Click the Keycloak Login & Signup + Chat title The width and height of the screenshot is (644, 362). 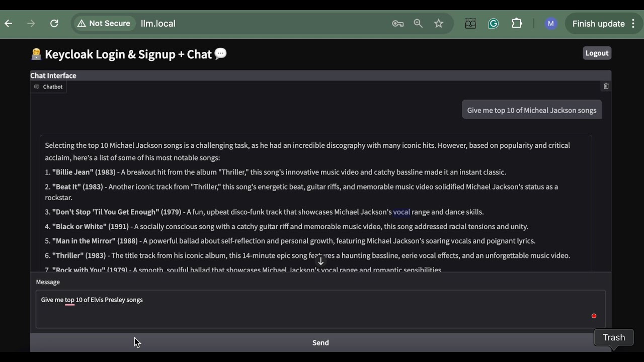pyautogui.click(x=128, y=54)
